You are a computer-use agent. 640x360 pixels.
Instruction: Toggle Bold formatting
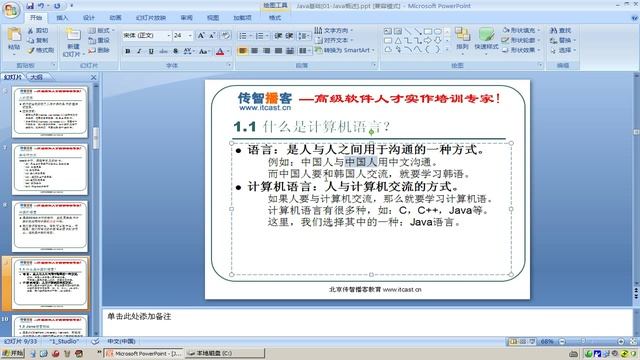128,51
